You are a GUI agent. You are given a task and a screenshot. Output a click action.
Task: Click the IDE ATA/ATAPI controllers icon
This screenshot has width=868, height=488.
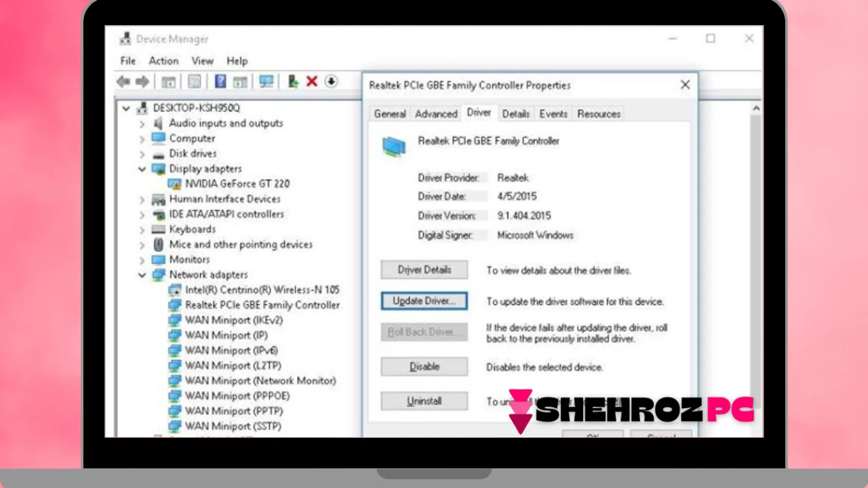click(x=159, y=214)
